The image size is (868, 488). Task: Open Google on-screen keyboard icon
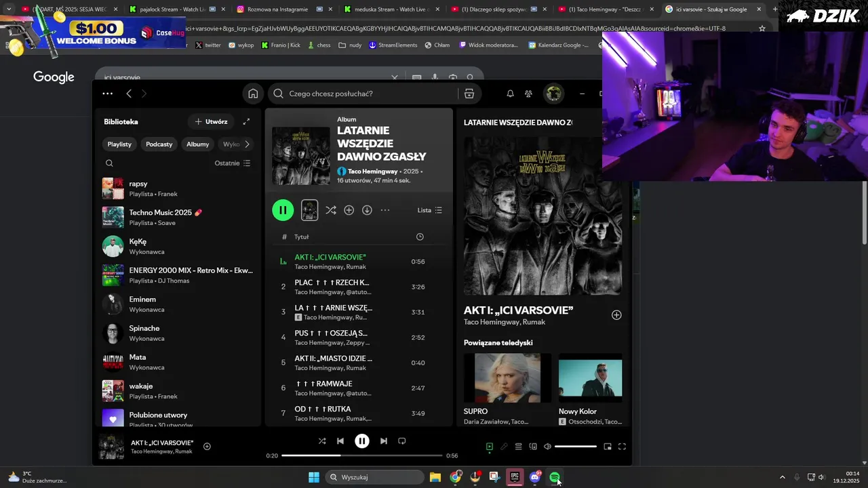(417, 77)
